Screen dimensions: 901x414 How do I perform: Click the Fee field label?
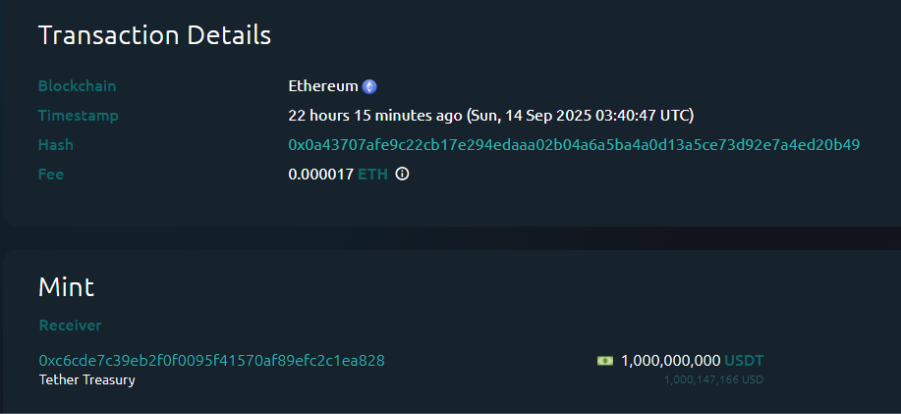(x=50, y=174)
